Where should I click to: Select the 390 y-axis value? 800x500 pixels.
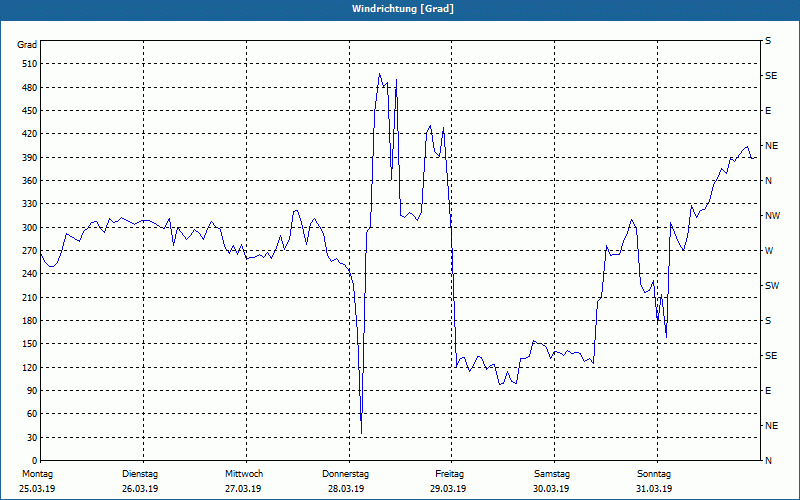[x=30, y=158]
